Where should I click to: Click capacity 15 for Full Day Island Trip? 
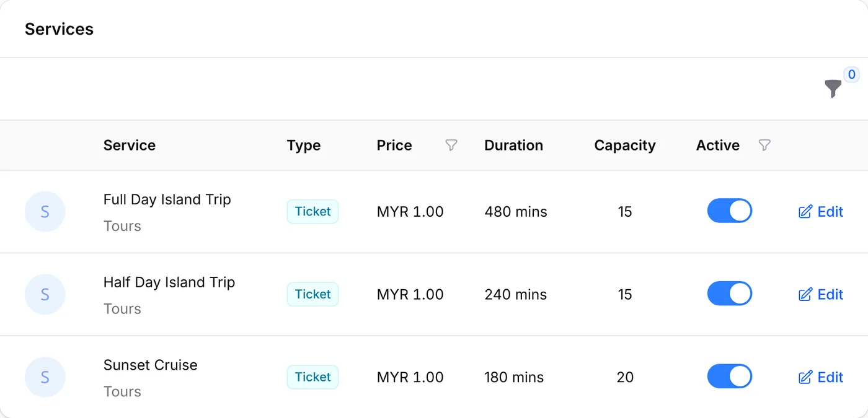coord(625,212)
